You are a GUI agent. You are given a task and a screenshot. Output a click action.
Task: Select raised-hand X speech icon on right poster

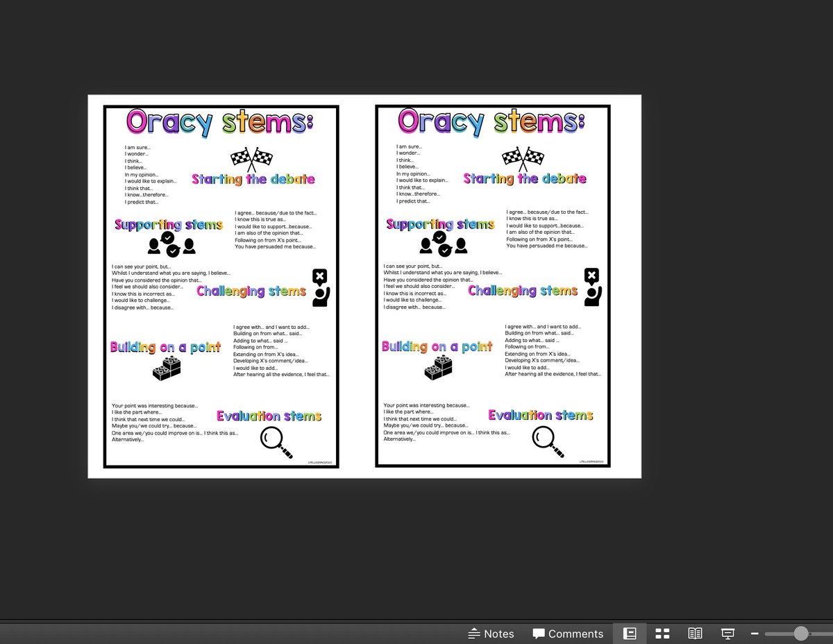tap(592, 287)
